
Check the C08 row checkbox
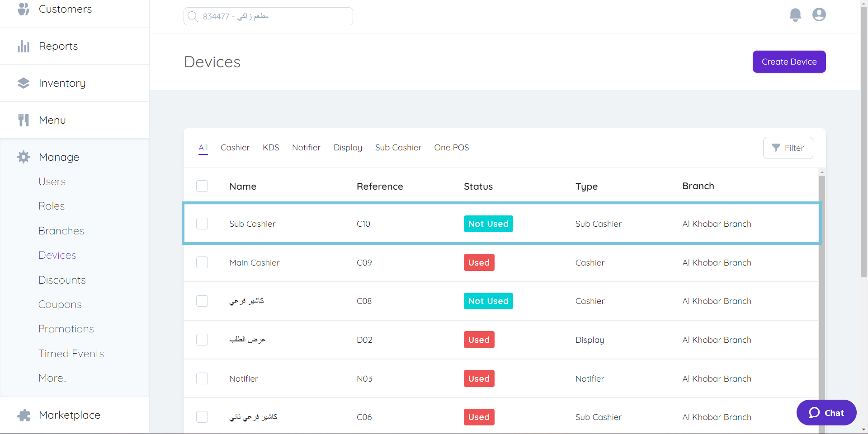(x=202, y=301)
